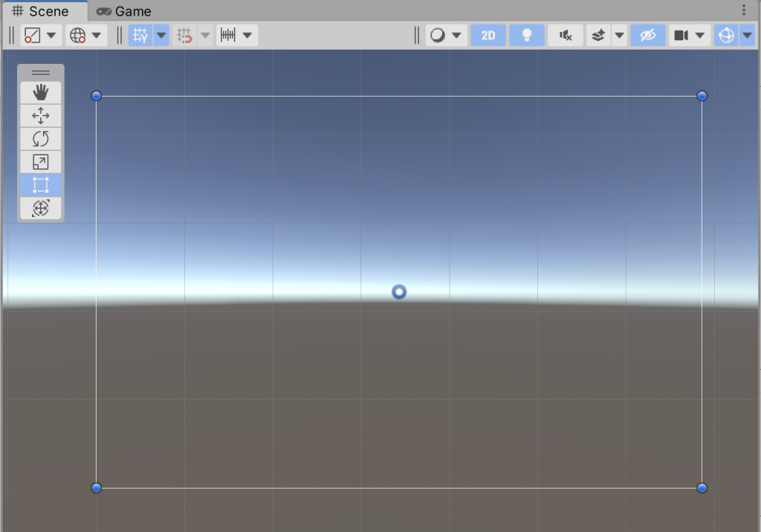Click the grid visibility icon
The width and height of the screenshot is (761, 532).
[140, 36]
